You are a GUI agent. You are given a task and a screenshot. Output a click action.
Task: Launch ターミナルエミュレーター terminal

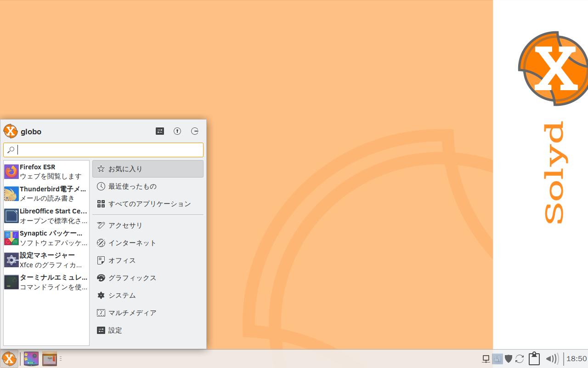point(46,282)
